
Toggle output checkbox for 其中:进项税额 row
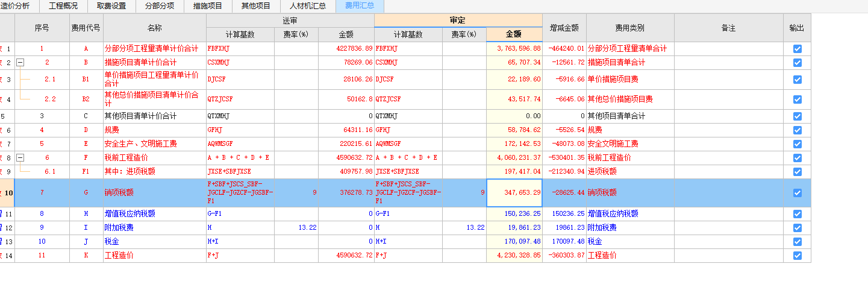pos(798,172)
